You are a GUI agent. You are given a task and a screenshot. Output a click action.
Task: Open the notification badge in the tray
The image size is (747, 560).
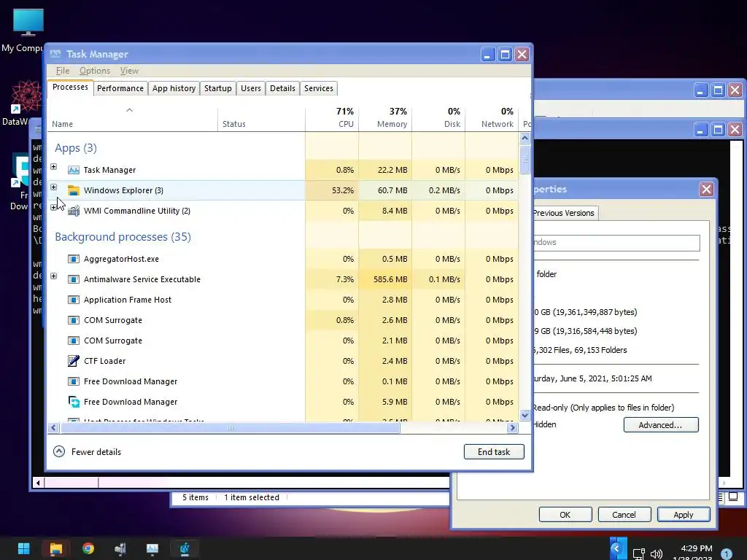pyautogui.click(x=727, y=553)
